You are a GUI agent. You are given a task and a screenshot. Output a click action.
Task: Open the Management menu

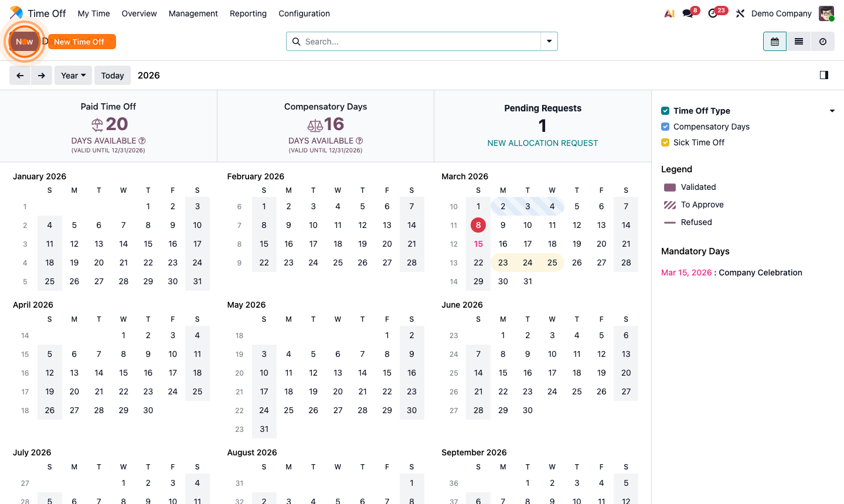pyautogui.click(x=193, y=13)
